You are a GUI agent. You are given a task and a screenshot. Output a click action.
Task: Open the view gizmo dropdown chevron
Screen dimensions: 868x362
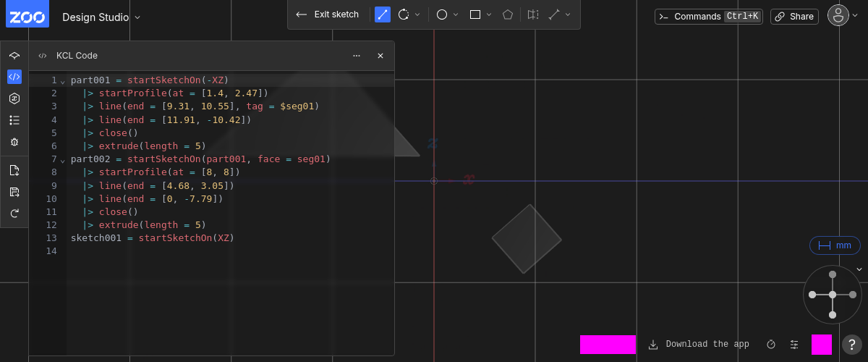pyautogui.click(x=859, y=269)
